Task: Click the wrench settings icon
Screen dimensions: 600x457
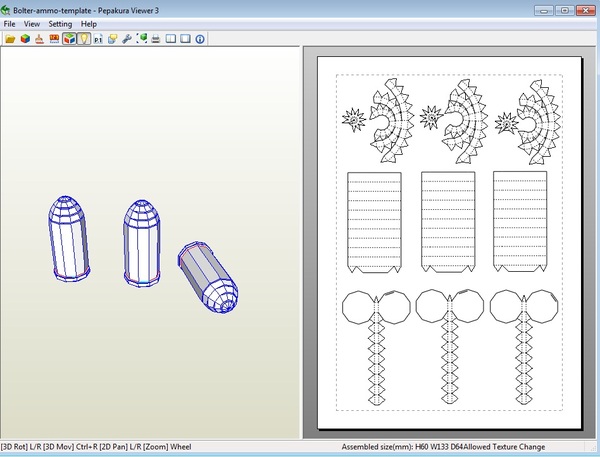Action: click(x=127, y=39)
